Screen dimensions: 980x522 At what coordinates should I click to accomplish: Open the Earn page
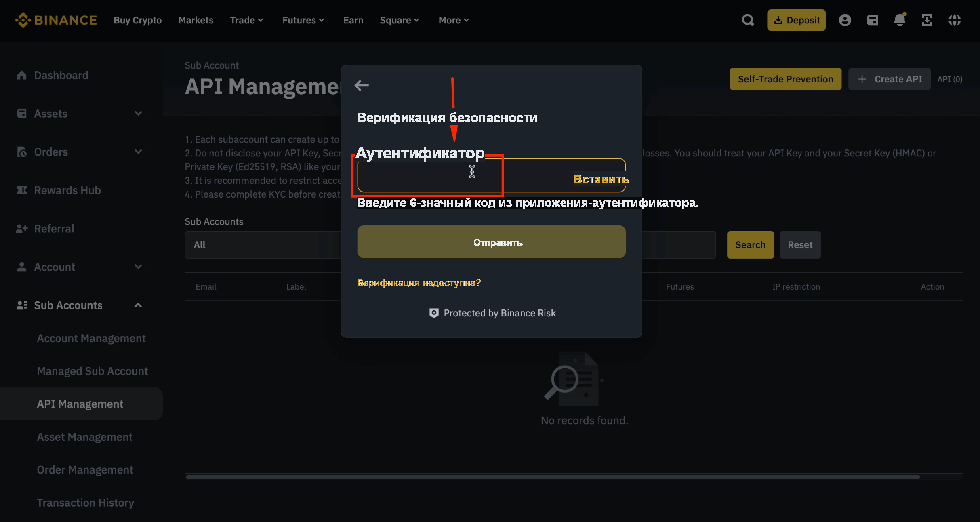(353, 20)
